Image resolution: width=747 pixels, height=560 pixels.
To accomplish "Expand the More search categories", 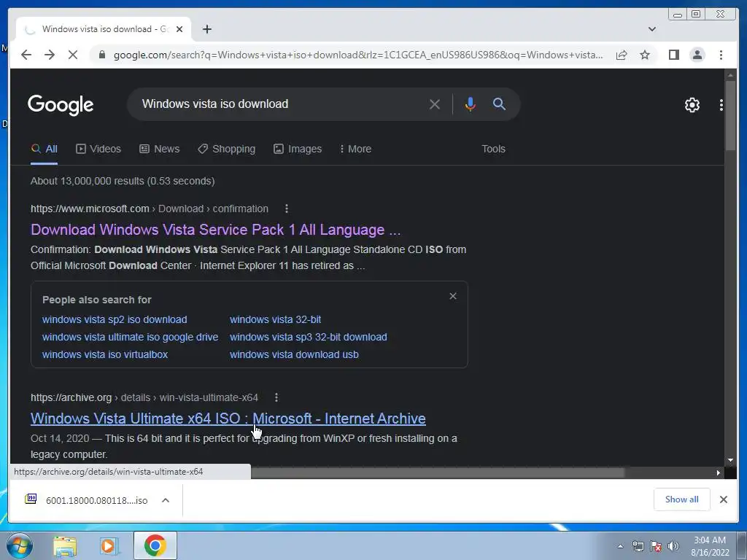I will 355,149.
